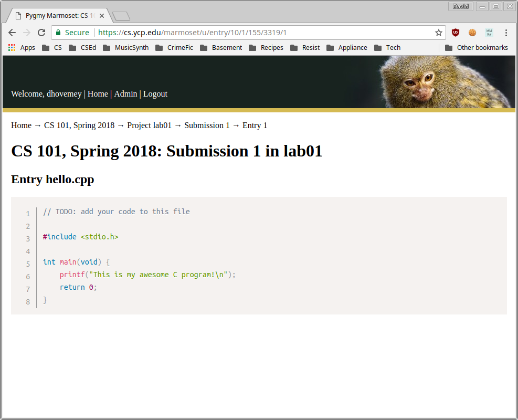
Task: Click Home link in header
Action: (x=98, y=94)
